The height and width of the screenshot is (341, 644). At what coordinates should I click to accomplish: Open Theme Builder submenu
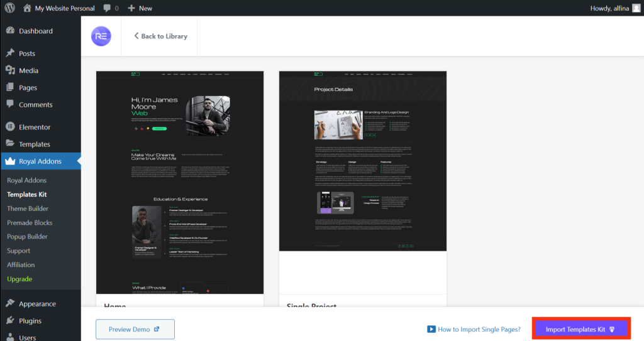coord(28,208)
